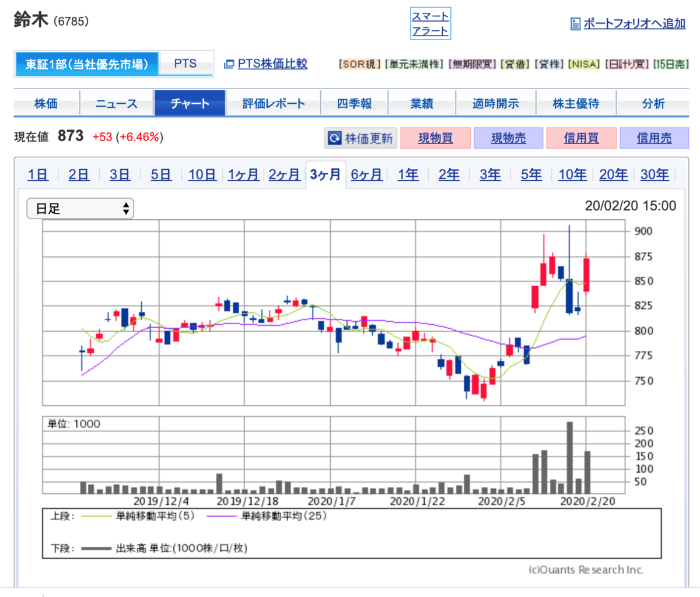Viewport: 700px width, 597px height.
Task: Switch to the ニュース tab
Action: [x=117, y=104]
